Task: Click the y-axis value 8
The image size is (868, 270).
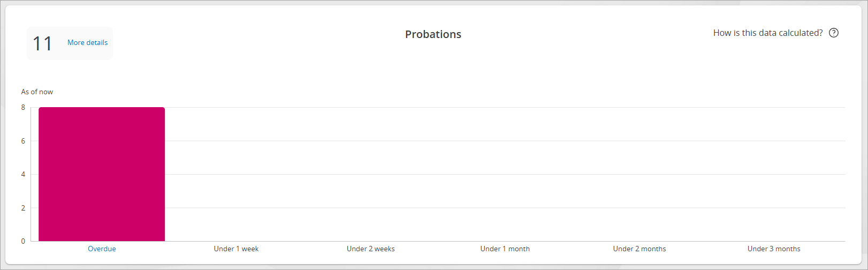Action: point(23,107)
